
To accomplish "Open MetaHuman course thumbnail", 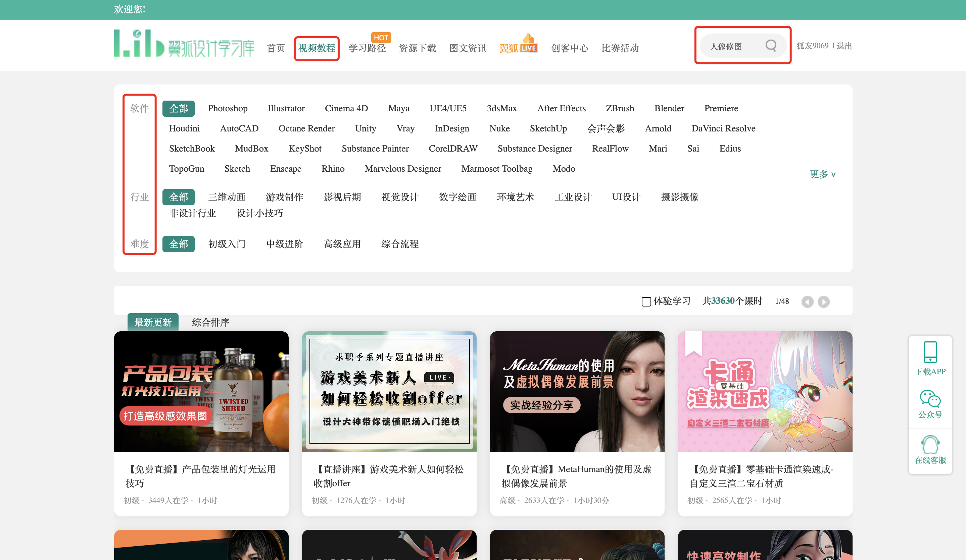I will (x=577, y=391).
